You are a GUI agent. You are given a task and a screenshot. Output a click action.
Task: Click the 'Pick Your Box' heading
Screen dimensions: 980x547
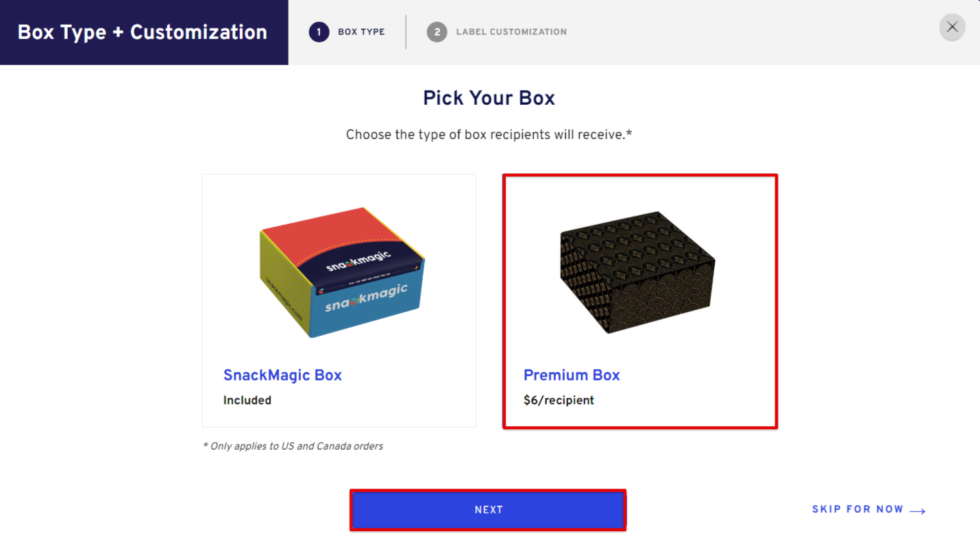[x=489, y=98]
